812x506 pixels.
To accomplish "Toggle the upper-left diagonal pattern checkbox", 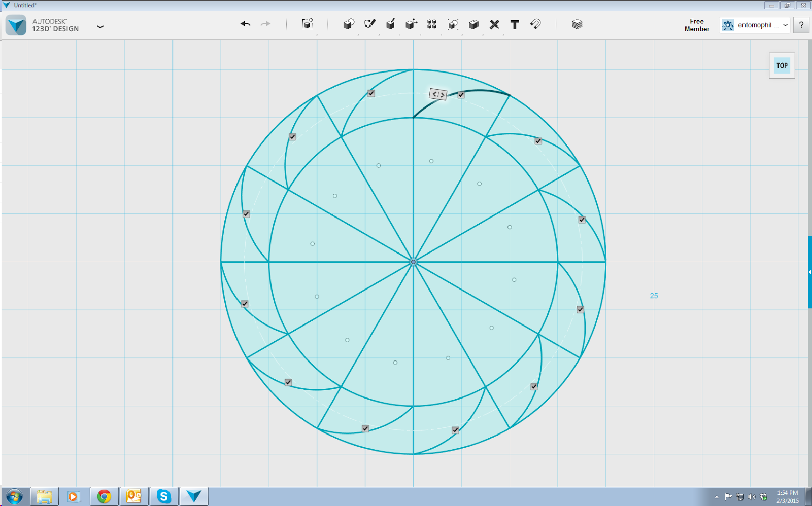I will click(292, 137).
